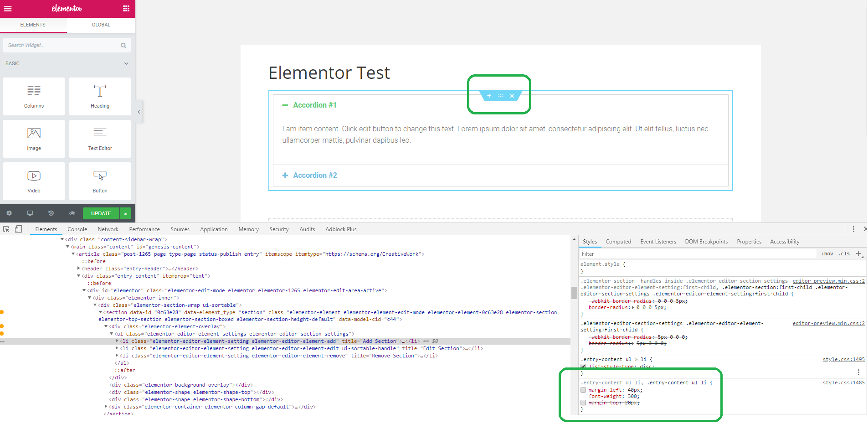868x424 pixels.
Task: Toggle :hov element state panel
Action: [827, 253]
